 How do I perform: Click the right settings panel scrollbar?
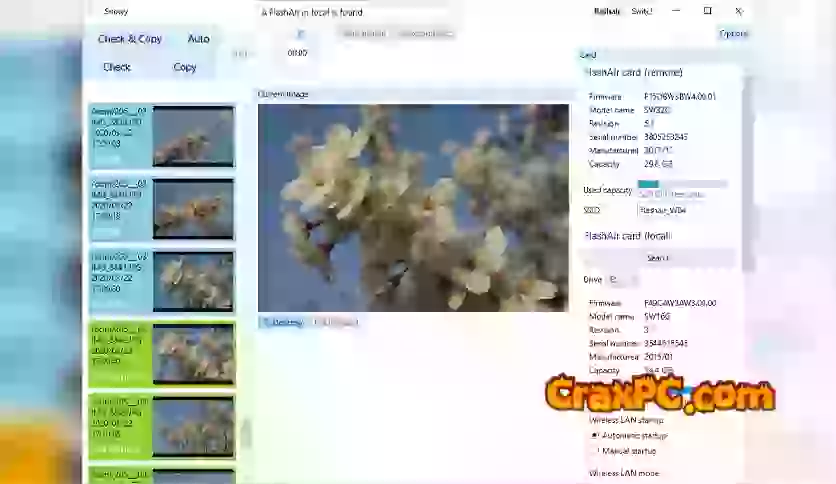(x=748, y=173)
